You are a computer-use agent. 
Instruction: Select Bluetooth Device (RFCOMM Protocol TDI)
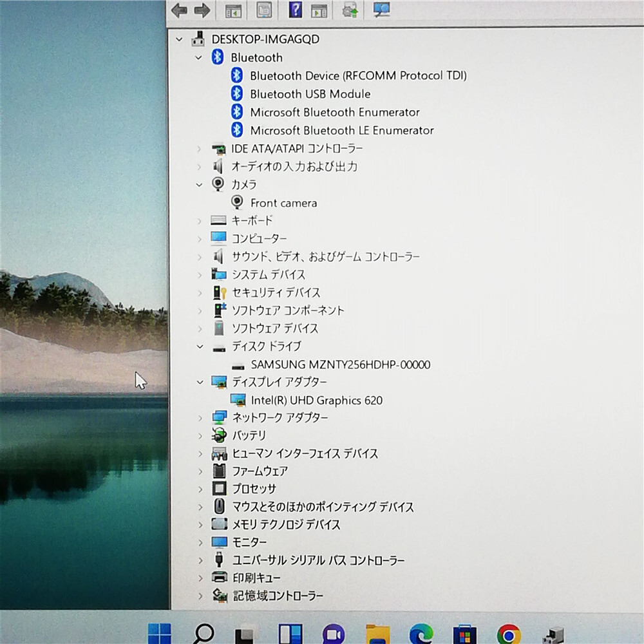coord(358,75)
